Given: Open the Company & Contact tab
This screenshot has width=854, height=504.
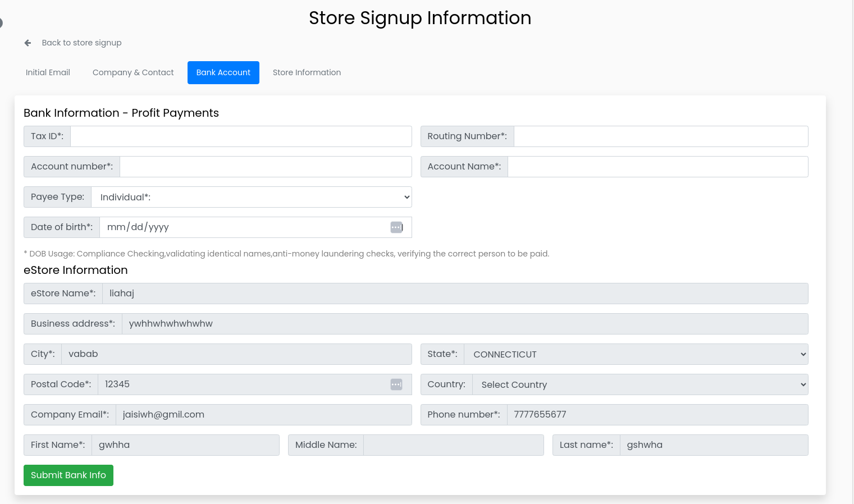Looking at the screenshot, I should coord(133,72).
